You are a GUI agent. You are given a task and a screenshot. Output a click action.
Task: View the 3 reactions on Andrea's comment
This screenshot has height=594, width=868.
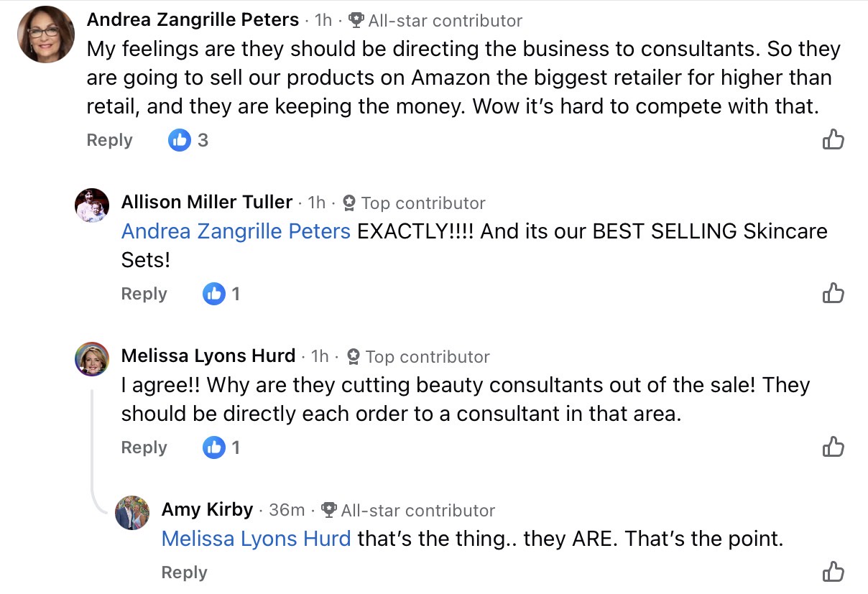tap(189, 140)
